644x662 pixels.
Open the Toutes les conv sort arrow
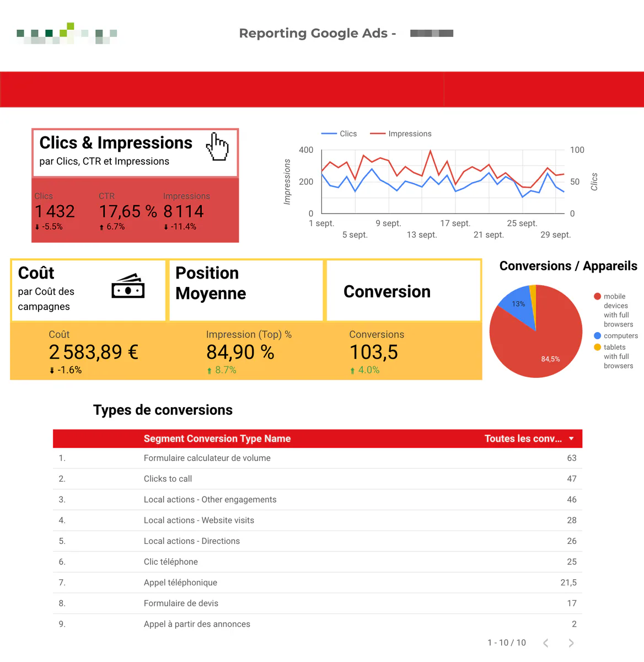click(x=571, y=439)
